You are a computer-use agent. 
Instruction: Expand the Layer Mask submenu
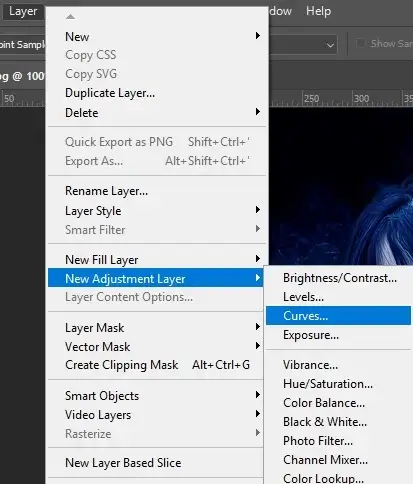tap(157, 328)
